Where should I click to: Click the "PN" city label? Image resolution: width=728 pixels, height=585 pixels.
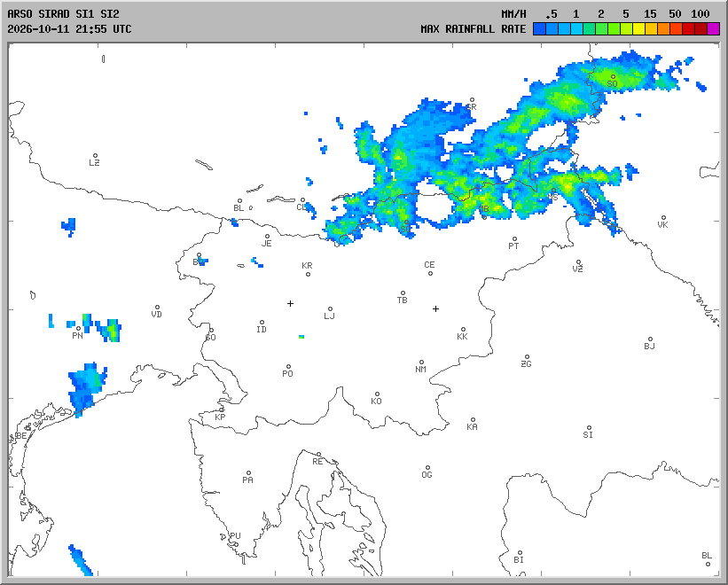[x=77, y=335]
